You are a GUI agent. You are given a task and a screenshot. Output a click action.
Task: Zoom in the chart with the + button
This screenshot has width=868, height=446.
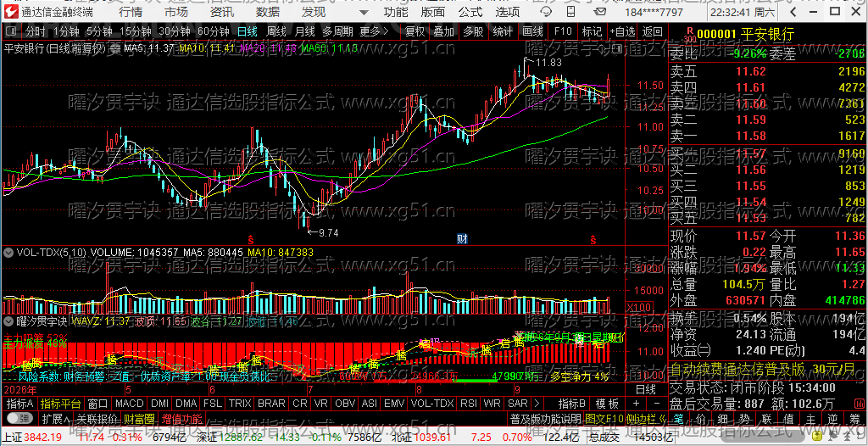click(x=636, y=404)
